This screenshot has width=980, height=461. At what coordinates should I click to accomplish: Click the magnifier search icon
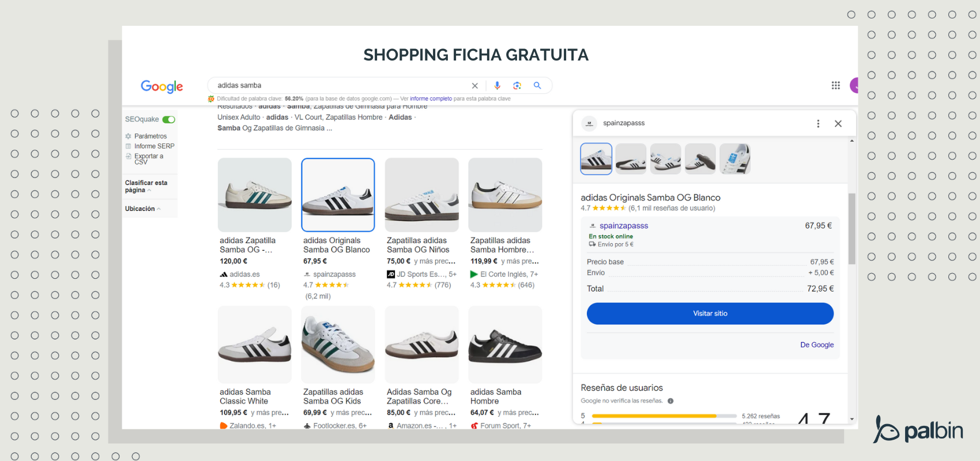pos(537,86)
